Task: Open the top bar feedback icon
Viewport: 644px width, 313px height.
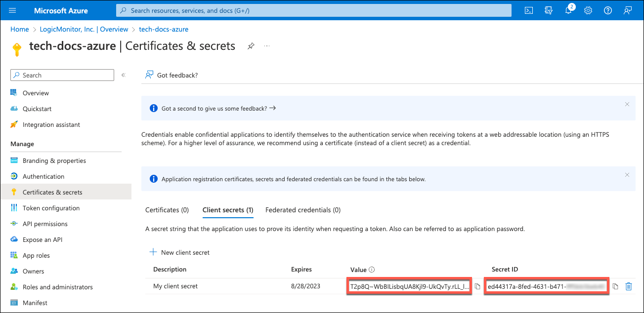Action: [x=628, y=10]
